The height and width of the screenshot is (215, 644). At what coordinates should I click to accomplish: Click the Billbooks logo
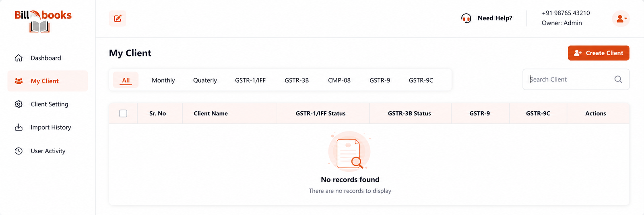point(43,21)
